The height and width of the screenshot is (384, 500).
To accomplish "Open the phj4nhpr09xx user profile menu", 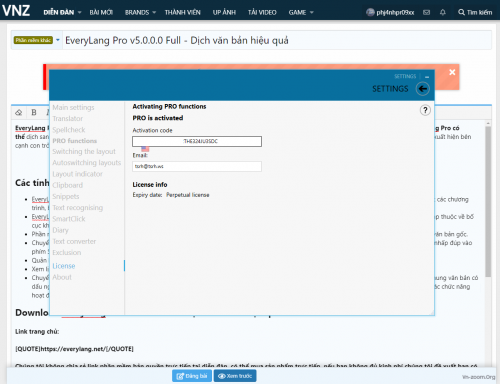I will [x=390, y=12].
